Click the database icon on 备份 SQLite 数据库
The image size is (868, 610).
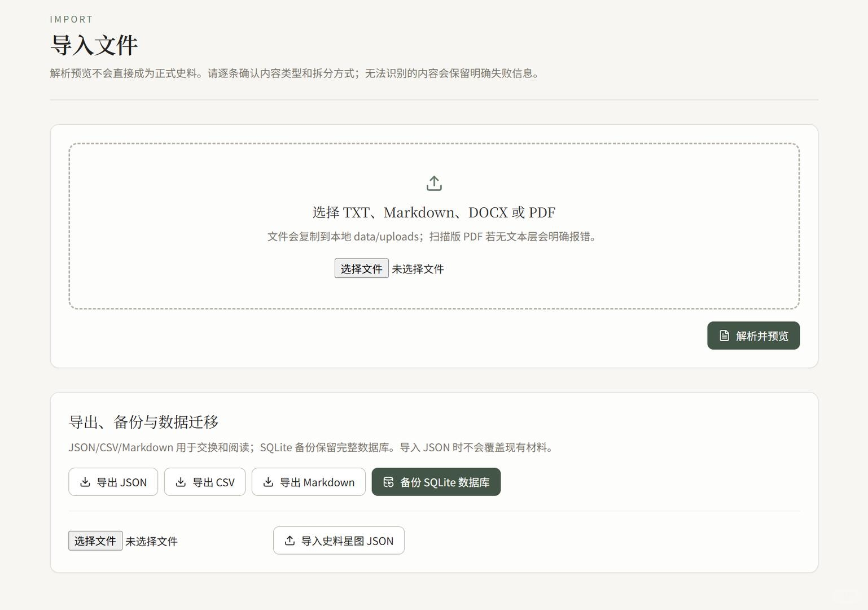388,482
